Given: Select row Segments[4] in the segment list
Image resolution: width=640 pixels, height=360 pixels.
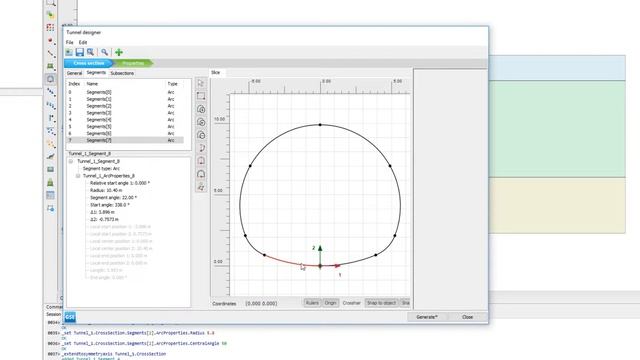Looking at the screenshot, I should (x=125, y=120).
